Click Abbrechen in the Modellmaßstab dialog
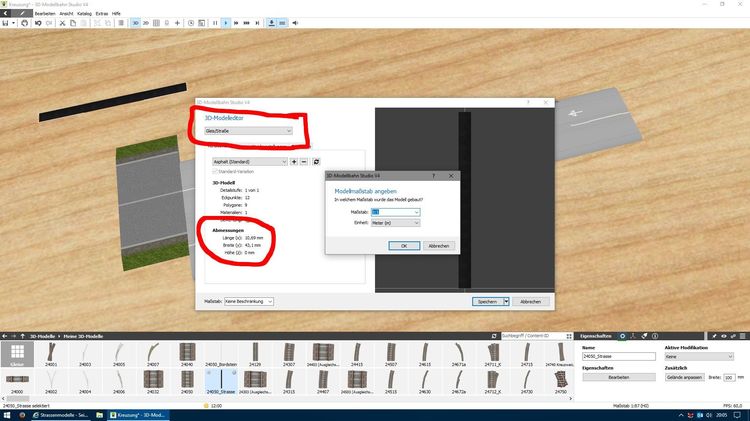The width and height of the screenshot is (750, 421). 439,246
